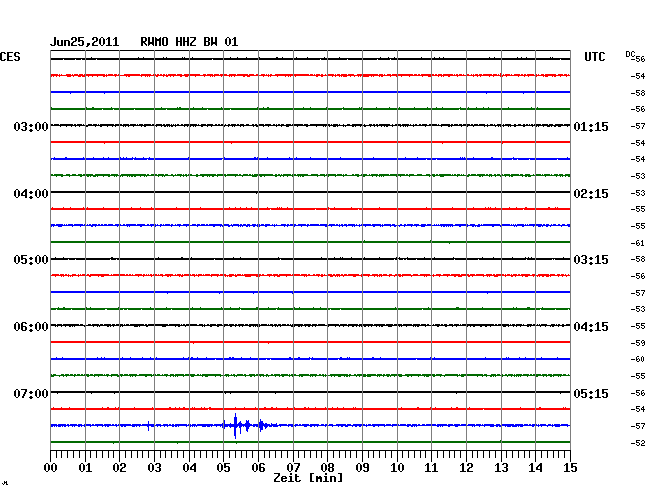
Task: Click the small spike before minute 03 on the last blue trace
Action: 148,426
